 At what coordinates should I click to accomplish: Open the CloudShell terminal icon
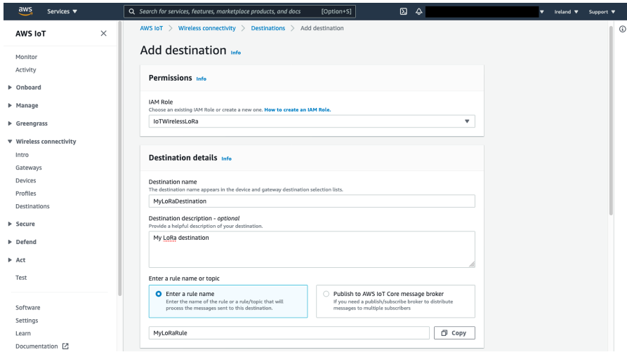click(404, 12)
